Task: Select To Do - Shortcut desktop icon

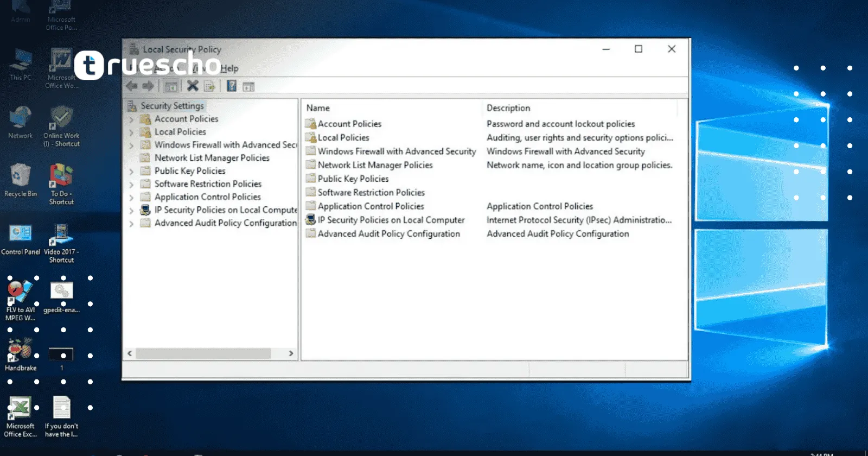Action: [61, 185]
